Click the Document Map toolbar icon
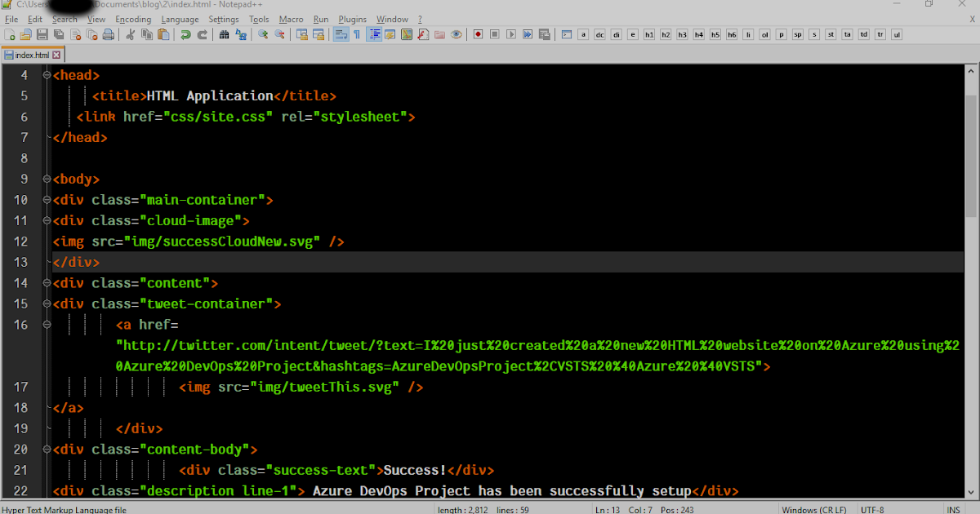Screen dimensions: 980x514 pyautogui.click(x=407, y=34)
